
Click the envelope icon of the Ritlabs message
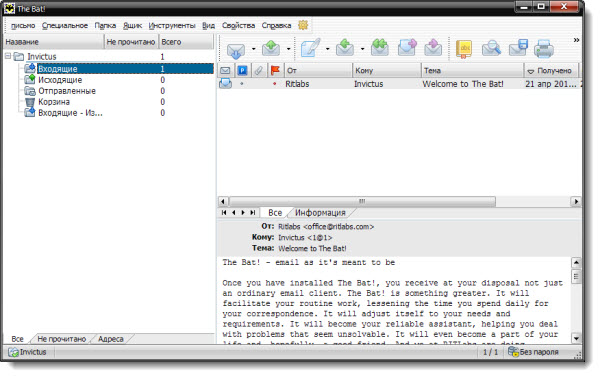pos(225,83)
